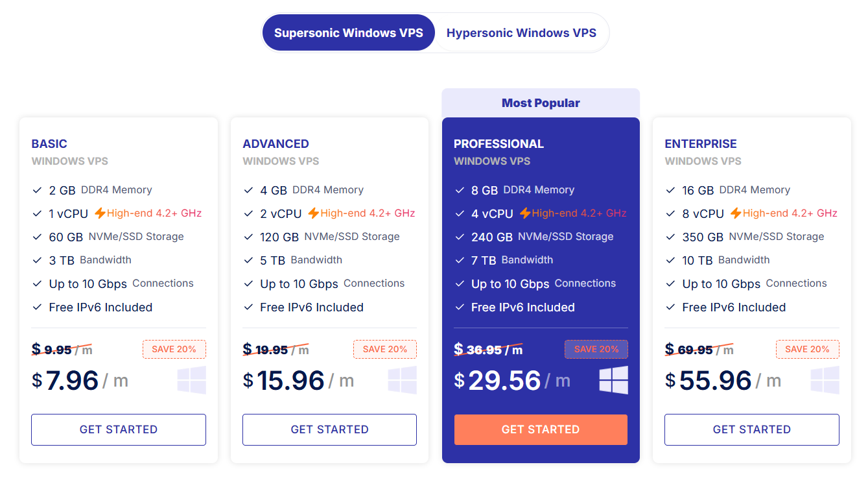Click the Windows logo in the Advanced plan
The width and height of the screenshot is (868, 480).
(x=403, y=380)
